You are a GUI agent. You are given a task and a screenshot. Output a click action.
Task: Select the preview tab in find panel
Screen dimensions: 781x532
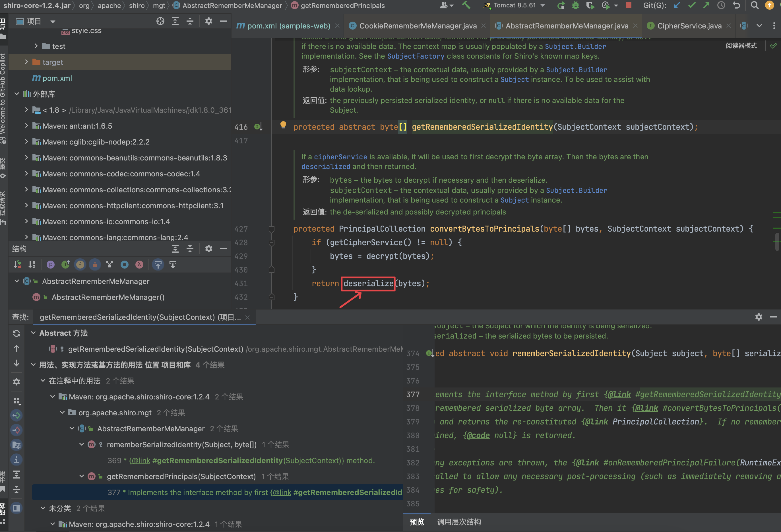tap(416, 522)
